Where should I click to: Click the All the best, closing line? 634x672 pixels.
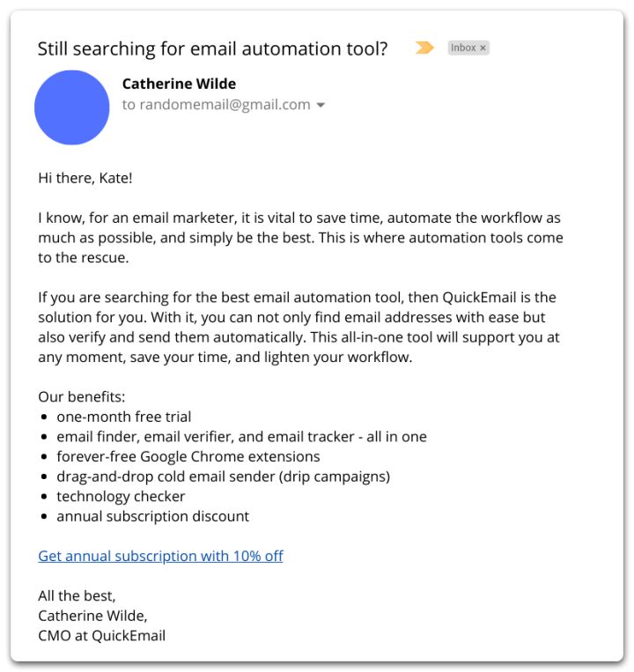click(x=77, y=595)
